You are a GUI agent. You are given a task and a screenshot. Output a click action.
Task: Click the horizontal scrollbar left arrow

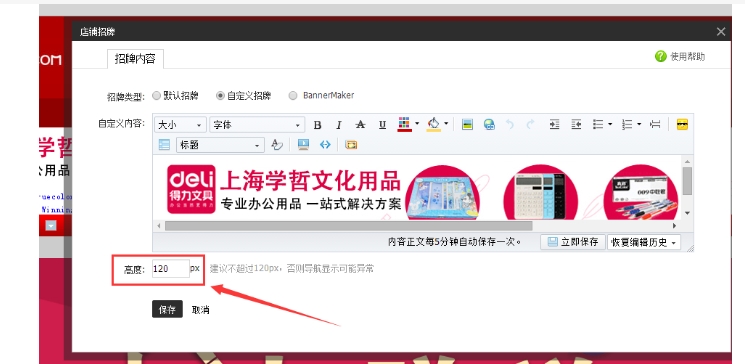click(159, 226)
